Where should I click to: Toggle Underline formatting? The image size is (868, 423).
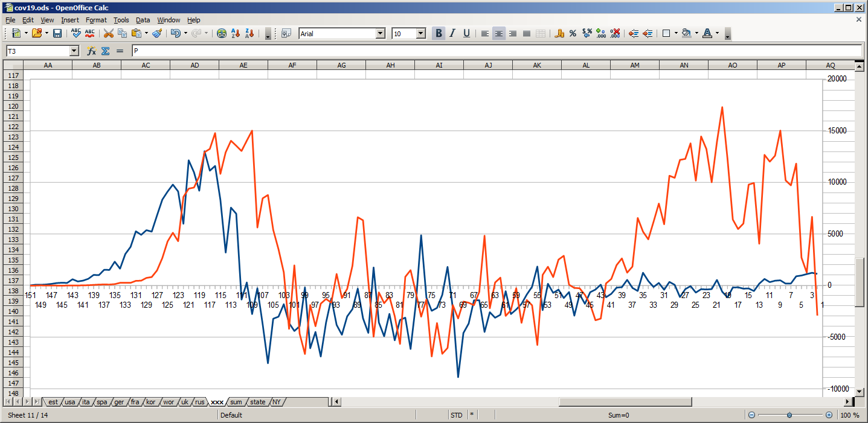(466, 33)
